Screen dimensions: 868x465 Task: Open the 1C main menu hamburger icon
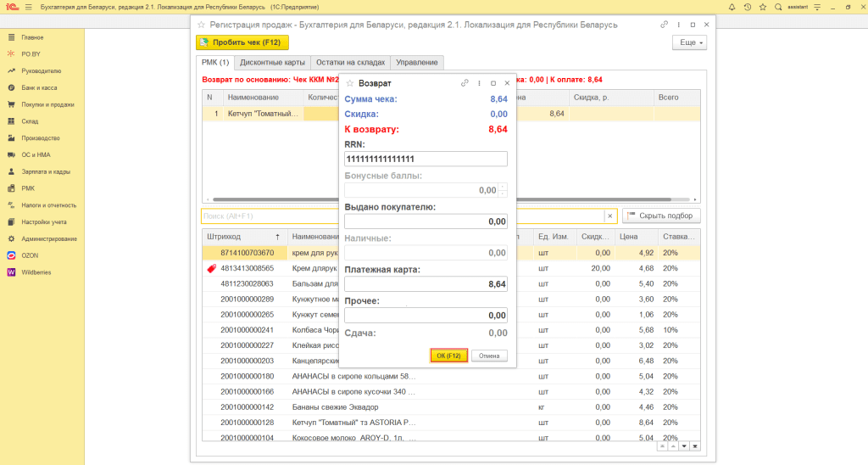(x=29, y=7)
